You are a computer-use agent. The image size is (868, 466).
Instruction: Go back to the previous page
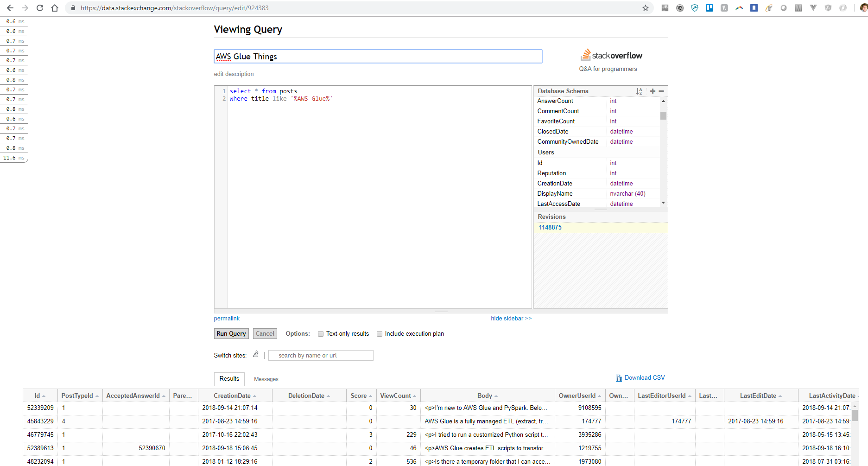pos(10,8)
